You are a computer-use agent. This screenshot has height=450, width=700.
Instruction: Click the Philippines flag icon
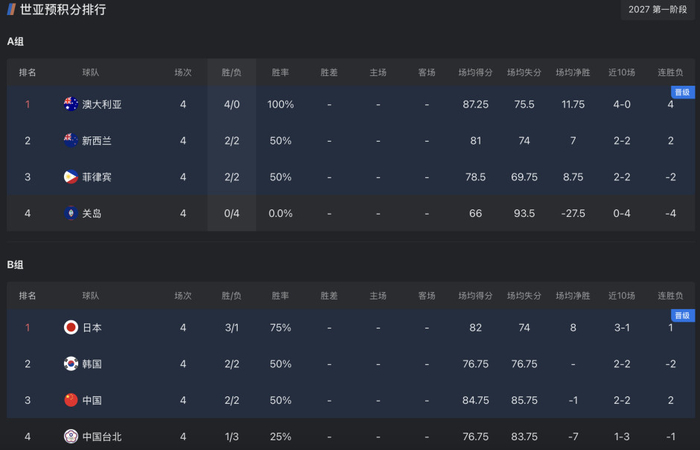pyautogui.click(x=71, y=177)
